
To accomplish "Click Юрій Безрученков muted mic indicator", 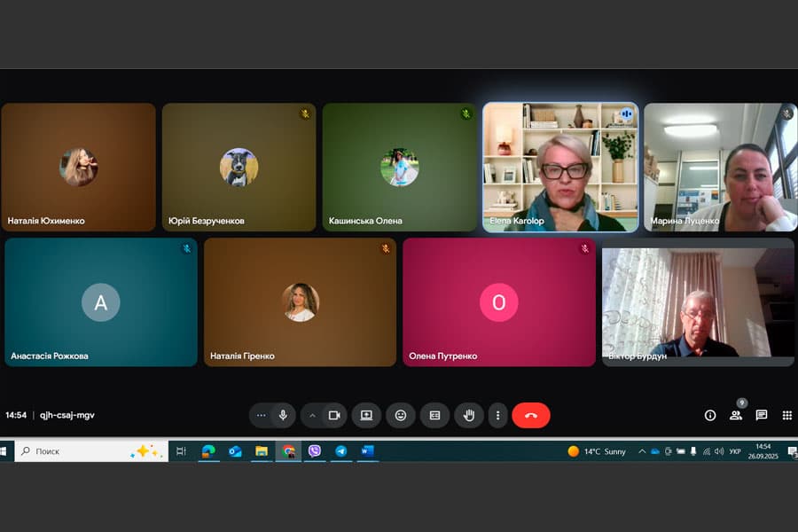I will (305, 114).
